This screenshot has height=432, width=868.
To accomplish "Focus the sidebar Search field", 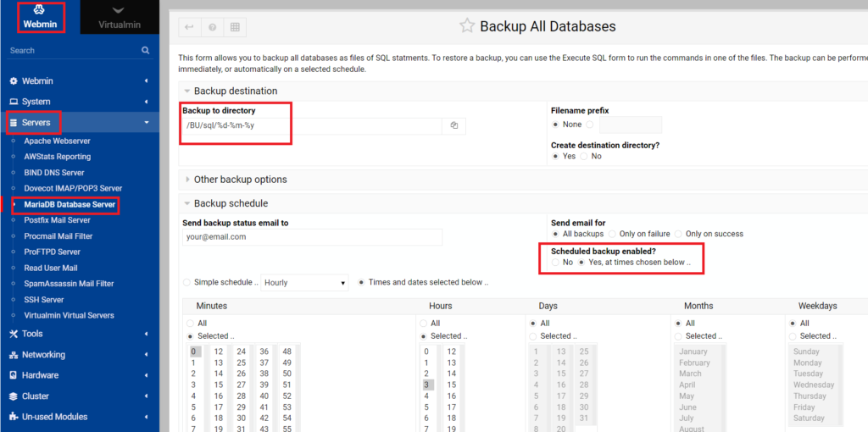I will (73, 50).
